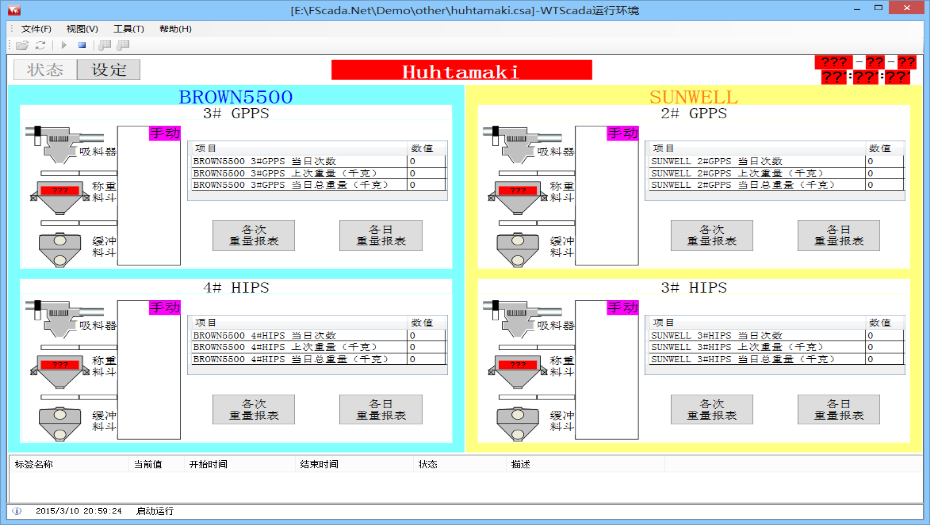Click the 当前值 column header in alarm list
Viewport: 931px width, 526px height.
[156, 464]
